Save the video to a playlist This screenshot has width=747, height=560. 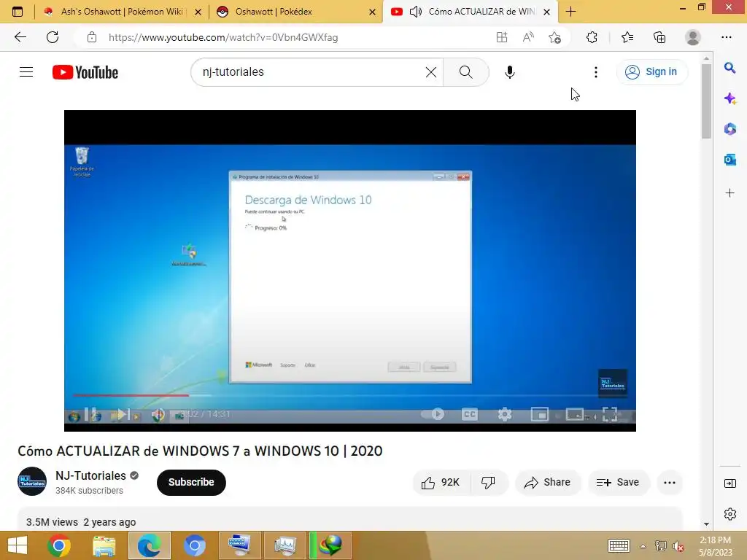pyautogui.click(x=617, y=483)
